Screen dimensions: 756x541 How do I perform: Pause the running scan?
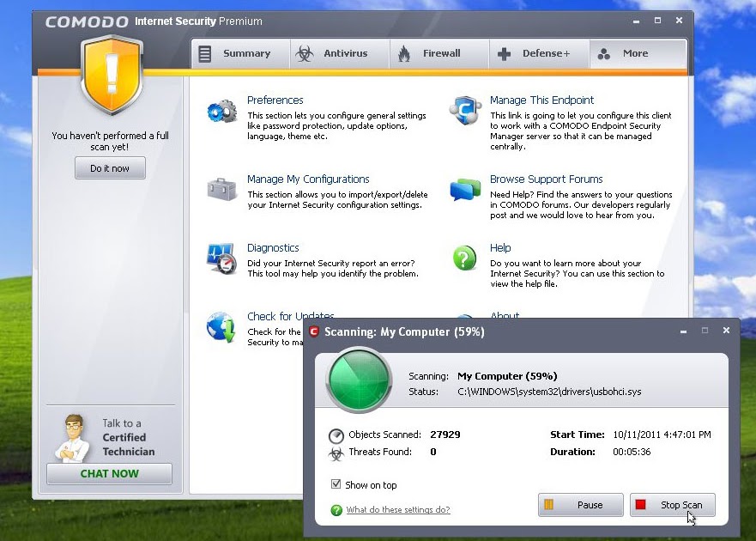580,505
